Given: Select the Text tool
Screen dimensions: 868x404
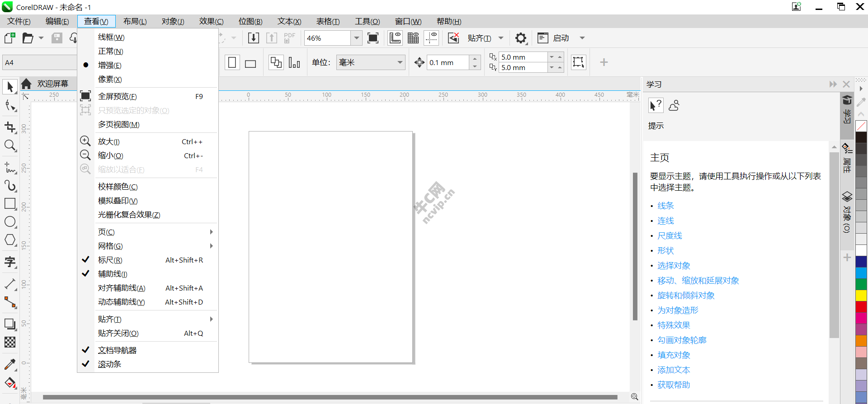Looking at the screenshot, I should (10, 262).
